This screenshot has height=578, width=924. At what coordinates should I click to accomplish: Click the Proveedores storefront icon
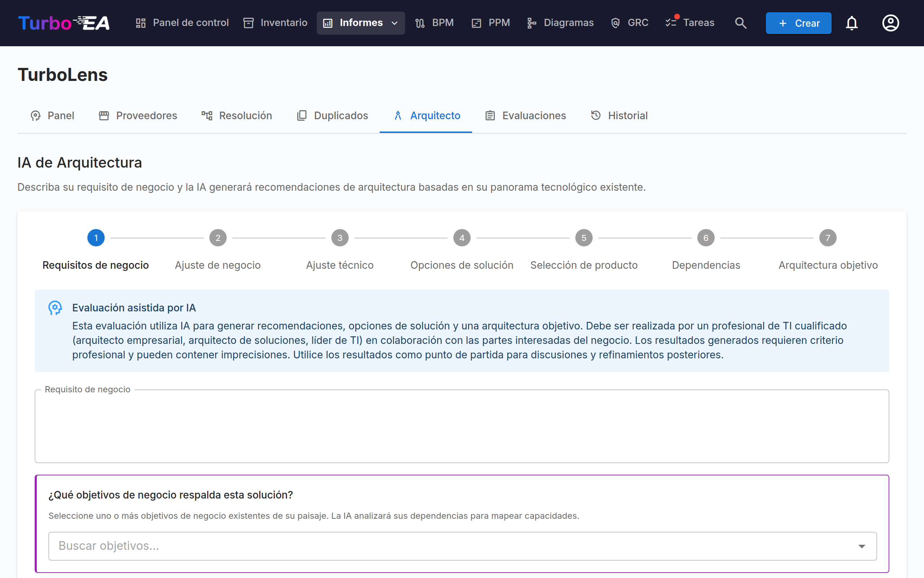pos(104,116)
